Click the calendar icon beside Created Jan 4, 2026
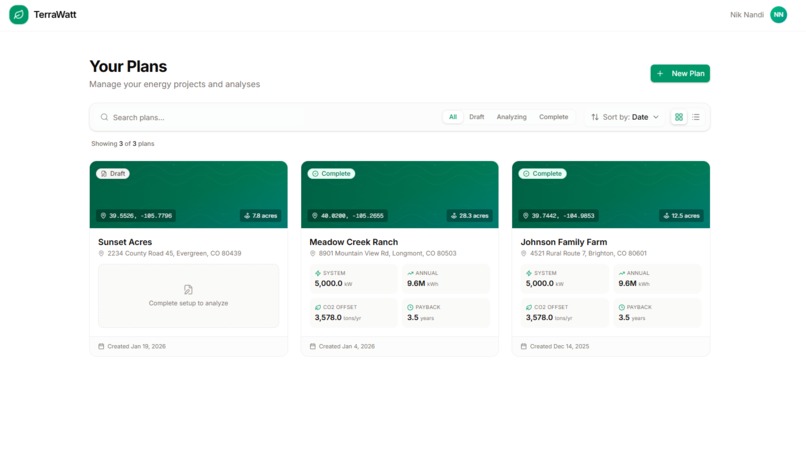 313,346
